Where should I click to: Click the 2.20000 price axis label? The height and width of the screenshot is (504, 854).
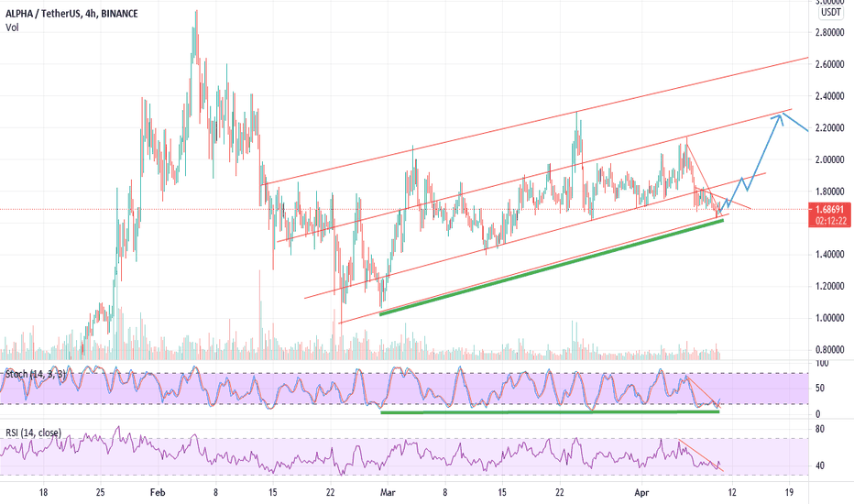(x=829, y=128)
